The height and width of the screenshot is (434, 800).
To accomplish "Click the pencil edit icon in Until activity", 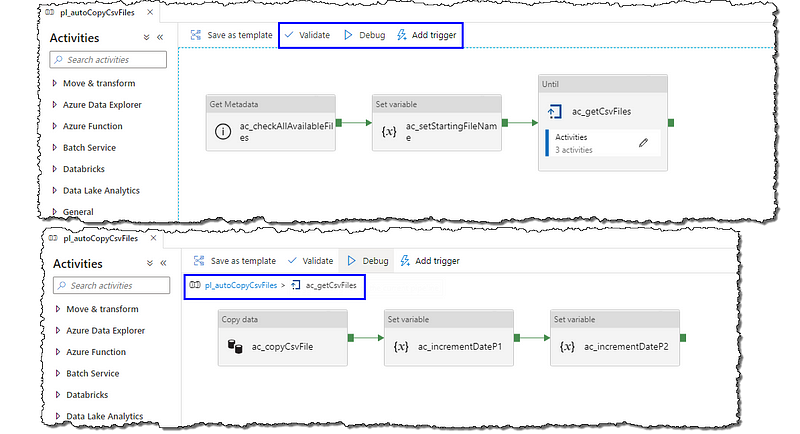I will [643, 143].
